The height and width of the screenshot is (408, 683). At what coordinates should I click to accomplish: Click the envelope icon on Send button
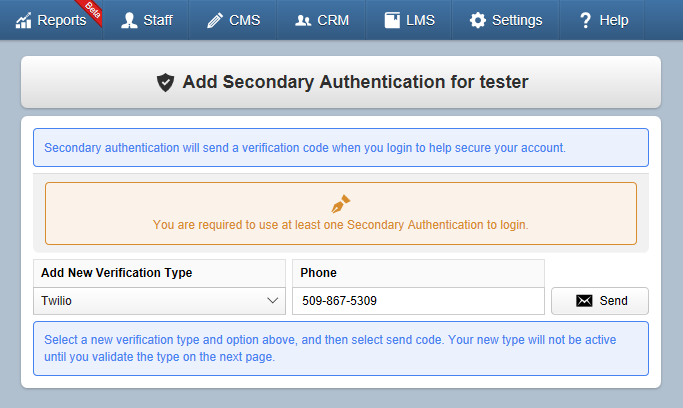pyautogui.click(x=584, y=301)
